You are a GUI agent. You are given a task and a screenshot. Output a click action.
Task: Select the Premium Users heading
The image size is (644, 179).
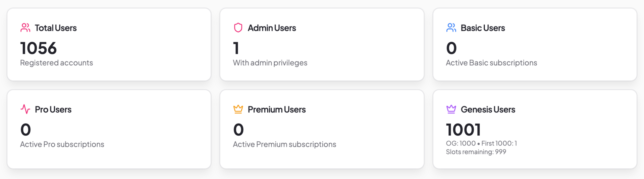(277, 109)
